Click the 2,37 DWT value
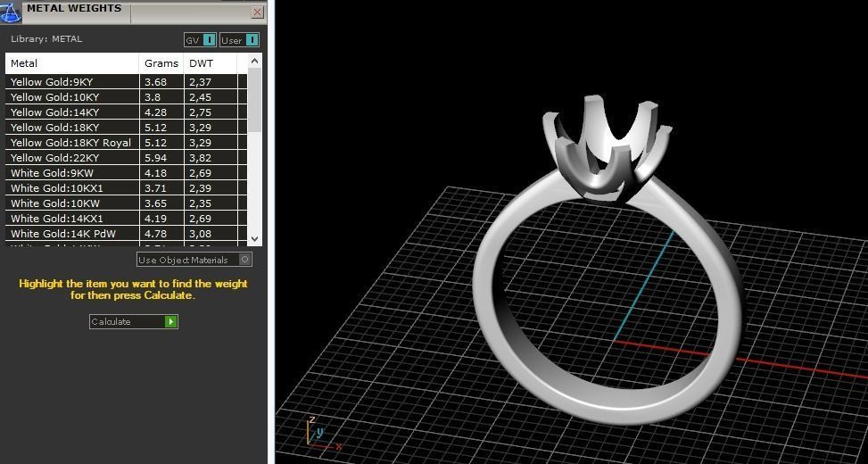This screenshot has width=868, height=464. point(201,82)
